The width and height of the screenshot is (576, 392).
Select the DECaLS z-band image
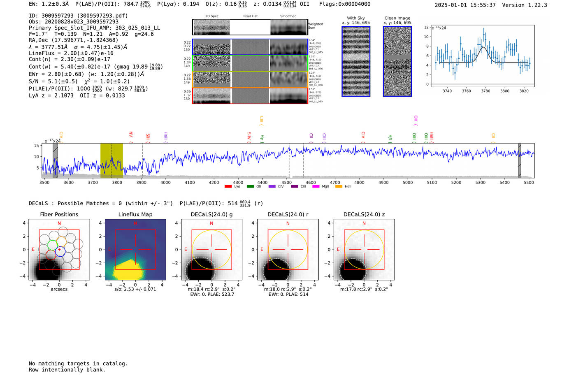pos(364,250)
